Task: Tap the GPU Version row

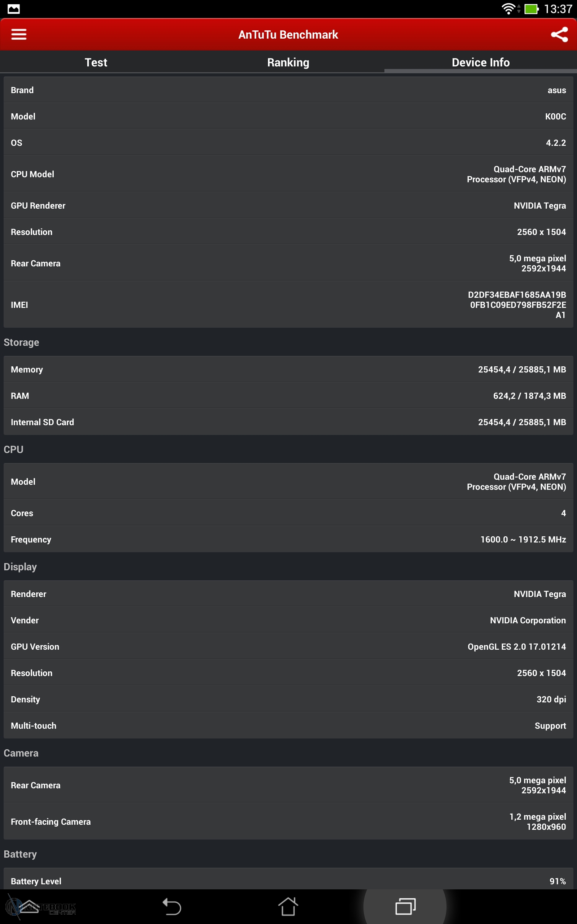Action: click(288, 646)
